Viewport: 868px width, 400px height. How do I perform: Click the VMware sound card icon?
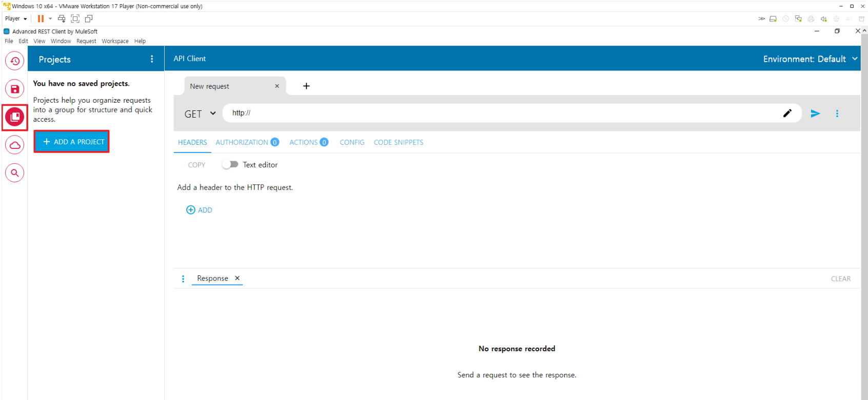tap(824, 19)
